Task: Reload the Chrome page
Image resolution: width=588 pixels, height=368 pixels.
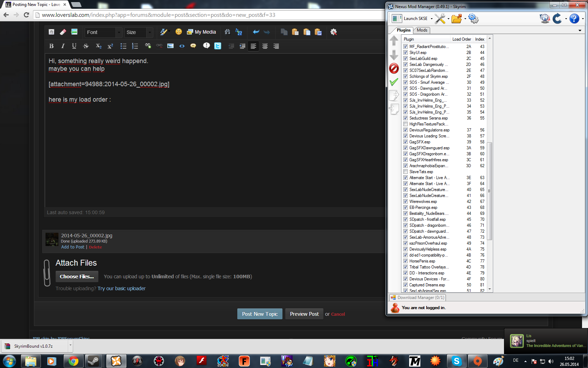Action: 26,15
